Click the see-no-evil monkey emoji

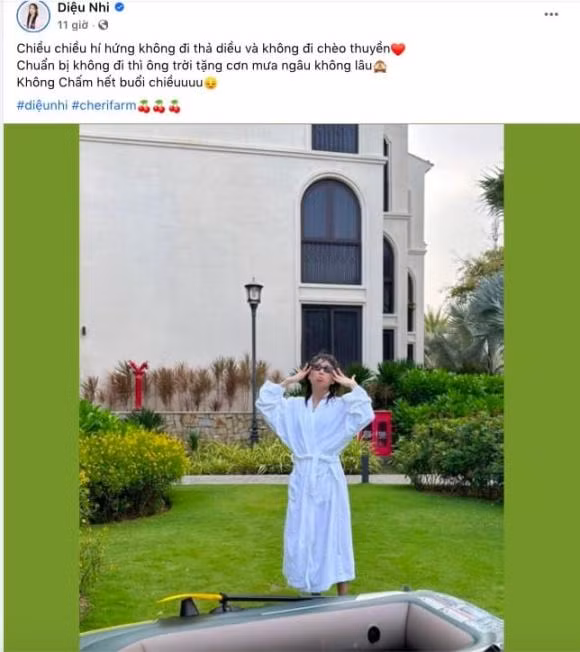click(380, 66)
